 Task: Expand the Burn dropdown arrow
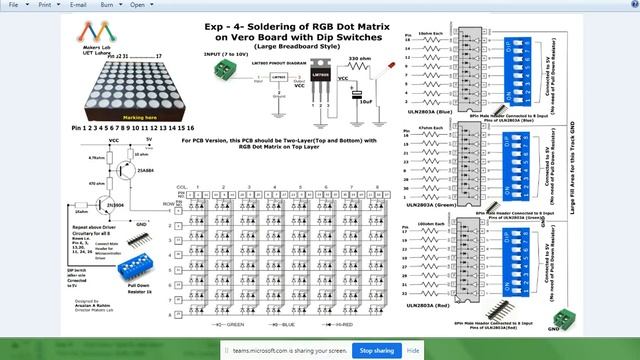click(x=120, y=5)
